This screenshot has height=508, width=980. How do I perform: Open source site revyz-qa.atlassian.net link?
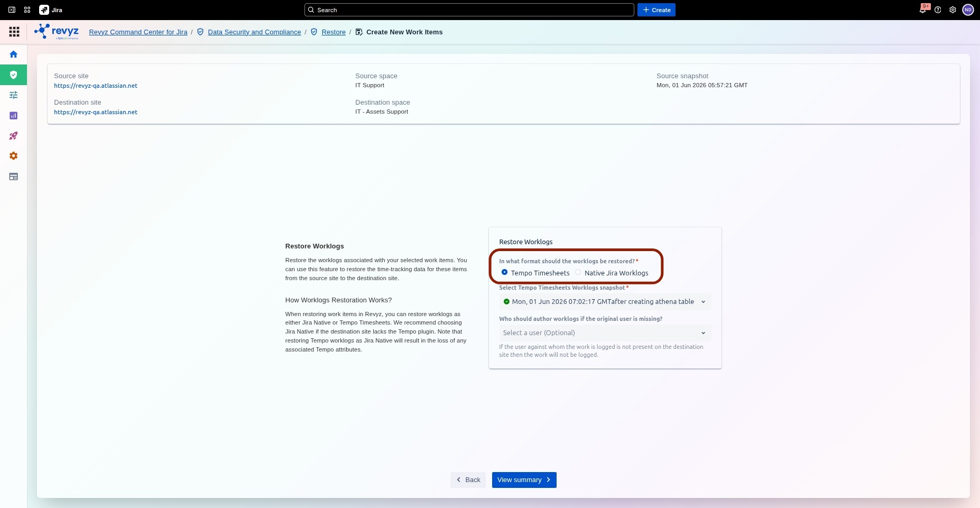click(96, 86)
